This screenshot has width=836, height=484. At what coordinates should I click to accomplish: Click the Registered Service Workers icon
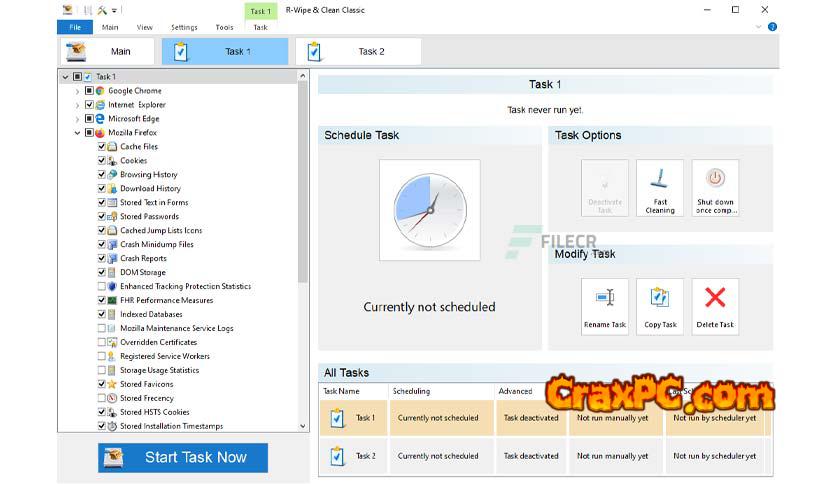[x=112, y=356]
